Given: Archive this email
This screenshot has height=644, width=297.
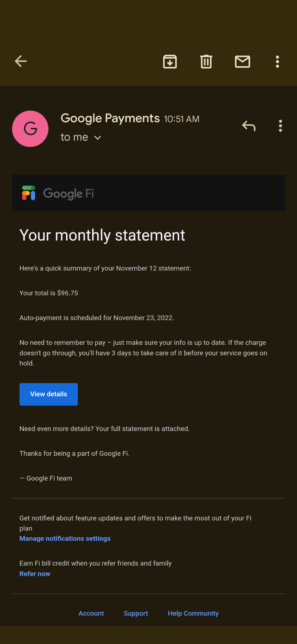Looking at the screenshot, I should 170,62.
